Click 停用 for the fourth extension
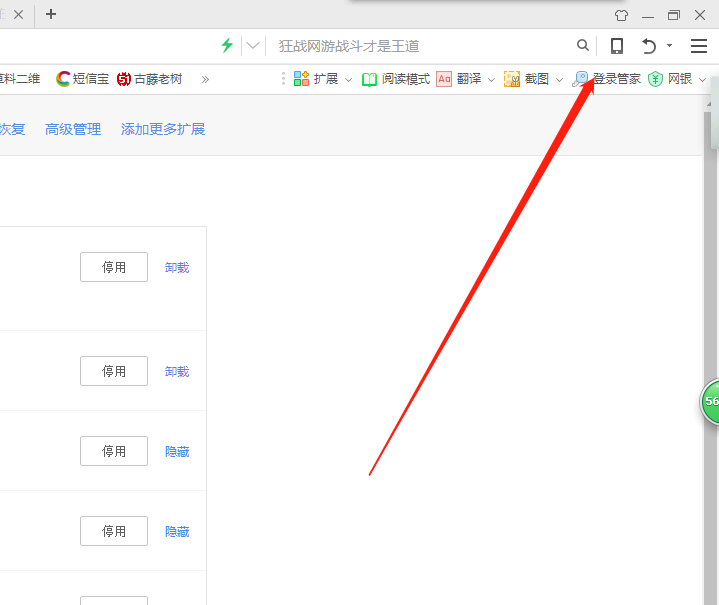Image resolution: width=719 pixels, height=605 pixels. tap(114, 531)
